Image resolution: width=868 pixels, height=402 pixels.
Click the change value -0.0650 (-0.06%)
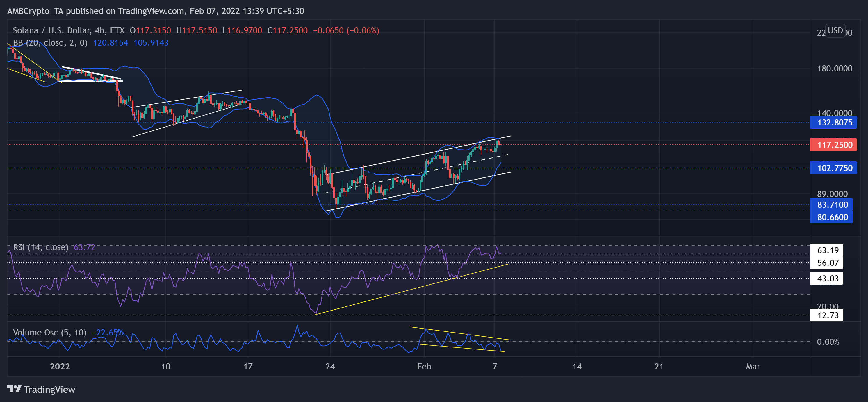346,30
